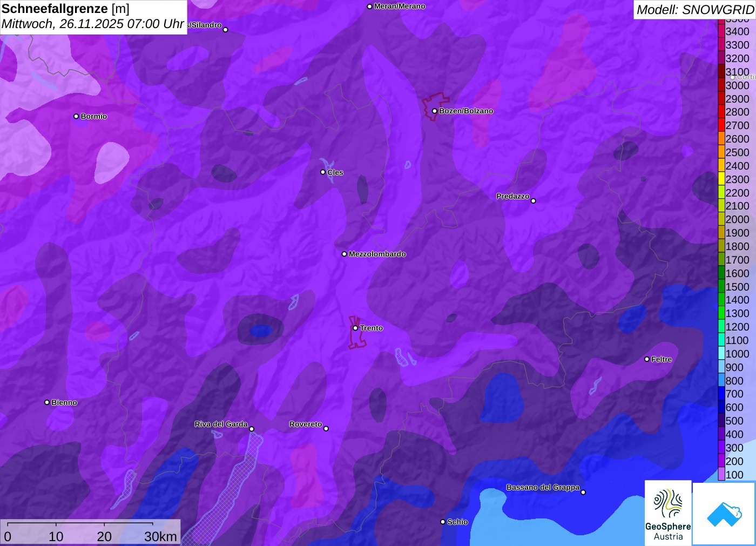Pick the orange 2500 legend swatch
The width and height of the screenshot is (756, 546).
pyautogui.click(x=721, y=152)
